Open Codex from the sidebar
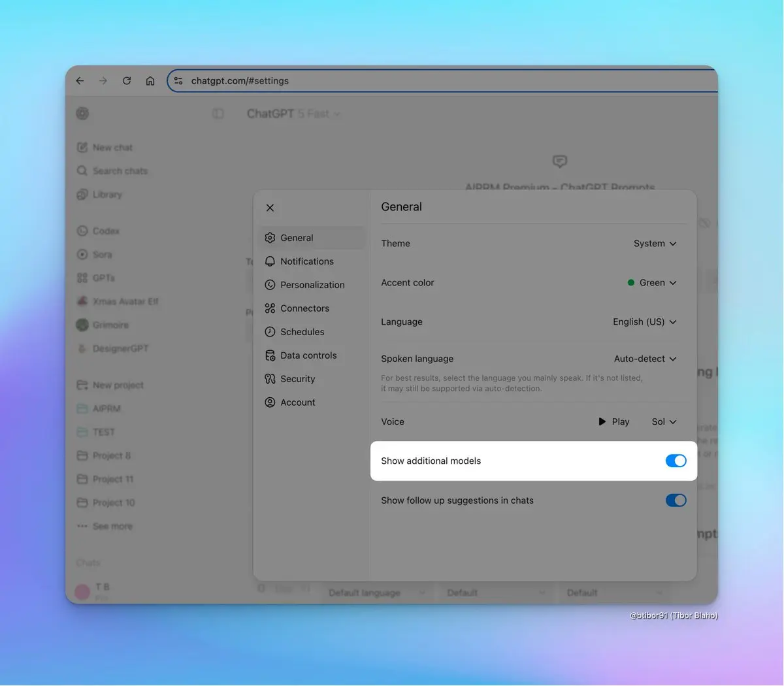784x686 pixels. pos(99,231)
